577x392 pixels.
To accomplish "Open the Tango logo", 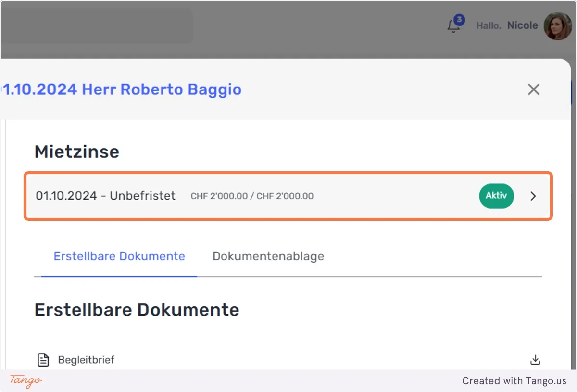I will click(26, 381).
